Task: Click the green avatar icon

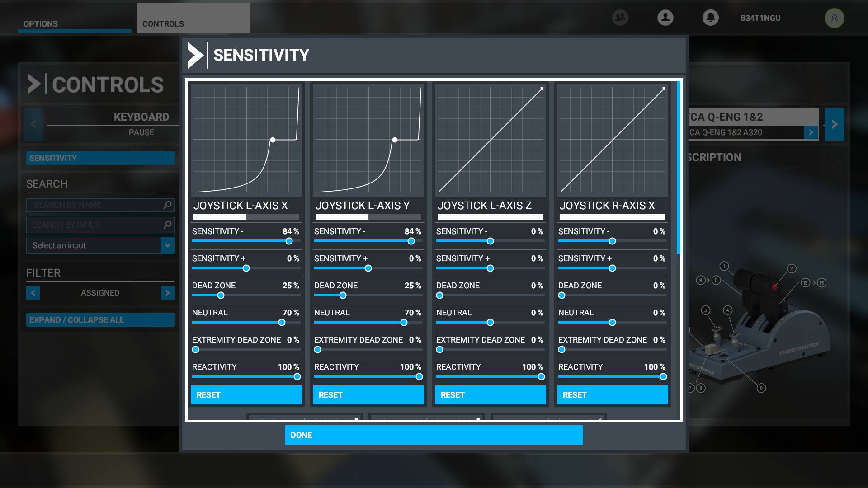Action: [x=834, y=18]
